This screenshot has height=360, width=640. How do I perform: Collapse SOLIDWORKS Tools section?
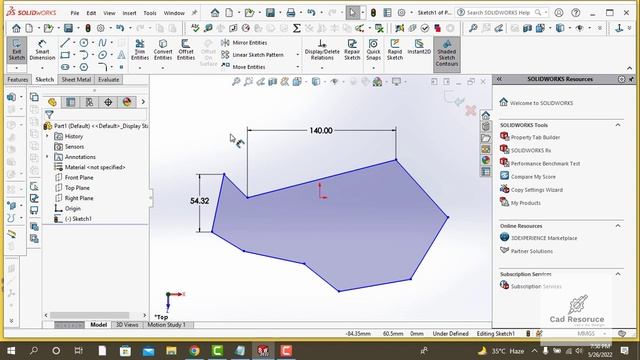click(618, 125)
